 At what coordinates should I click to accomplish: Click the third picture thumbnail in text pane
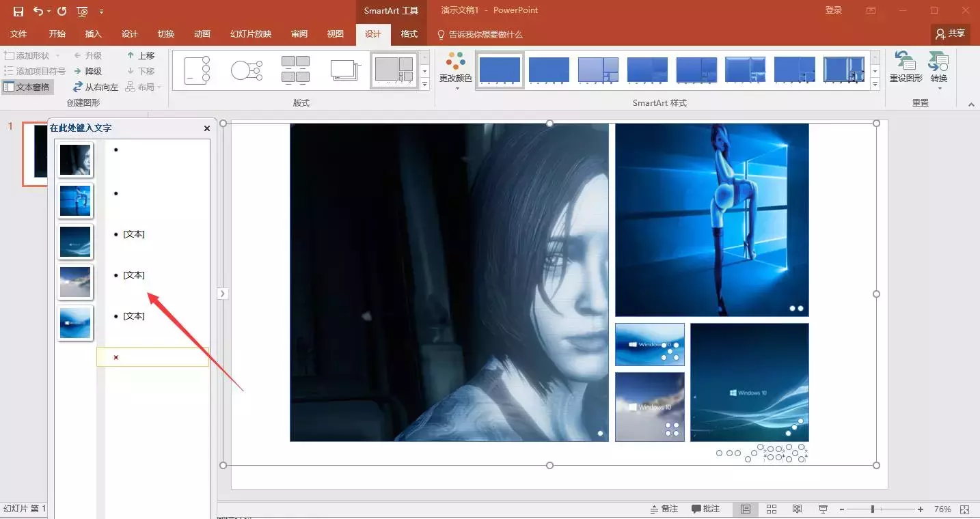pos(75,242)
